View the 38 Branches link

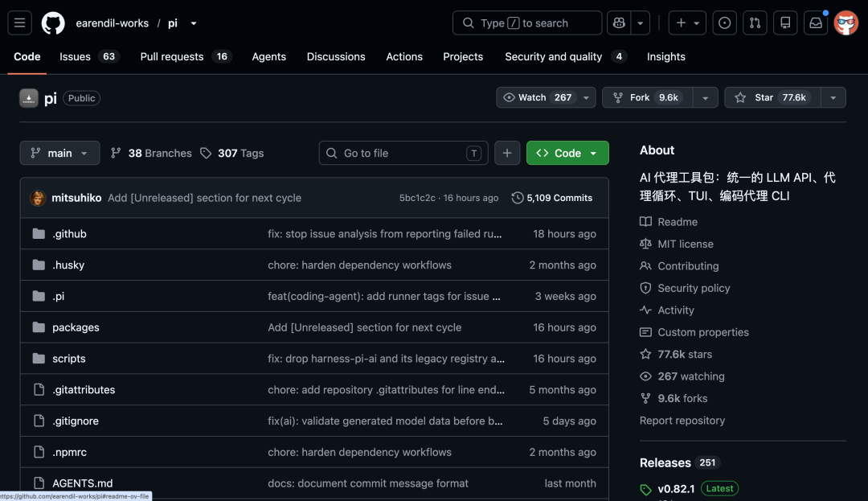pos(151,153)
